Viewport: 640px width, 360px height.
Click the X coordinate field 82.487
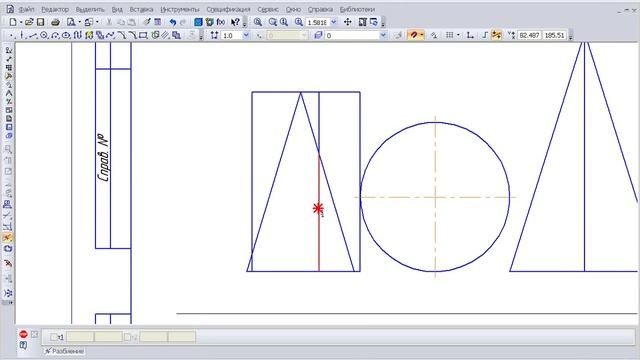pos(529,36)
